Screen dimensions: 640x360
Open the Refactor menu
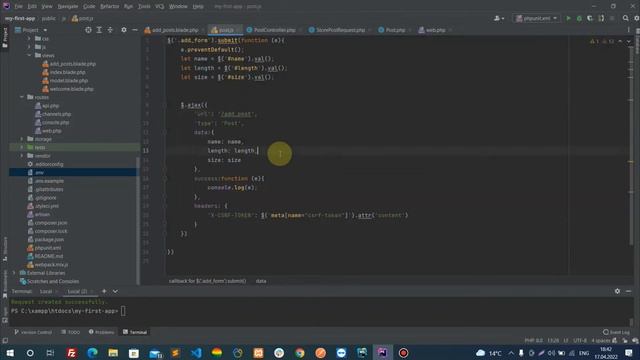tap(109, 7)
